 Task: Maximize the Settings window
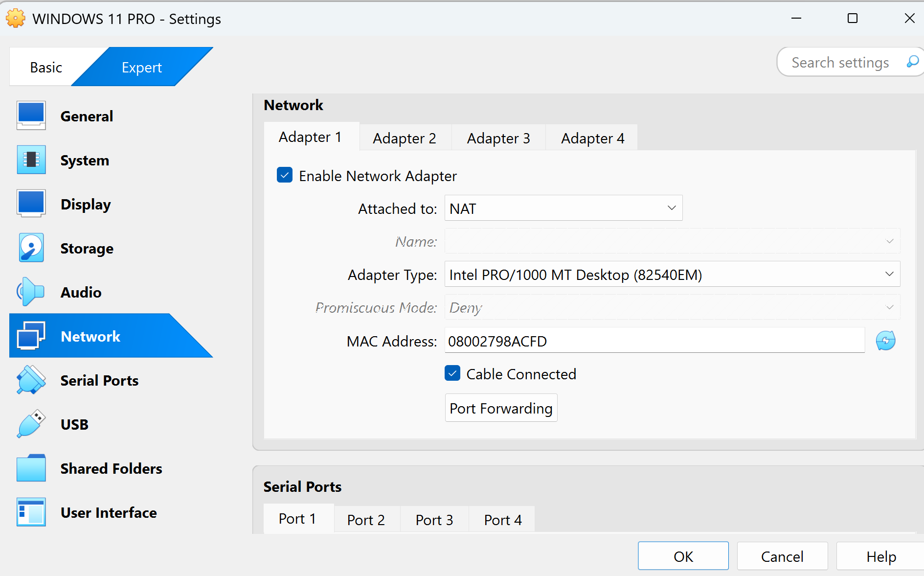tap(853, 18)
